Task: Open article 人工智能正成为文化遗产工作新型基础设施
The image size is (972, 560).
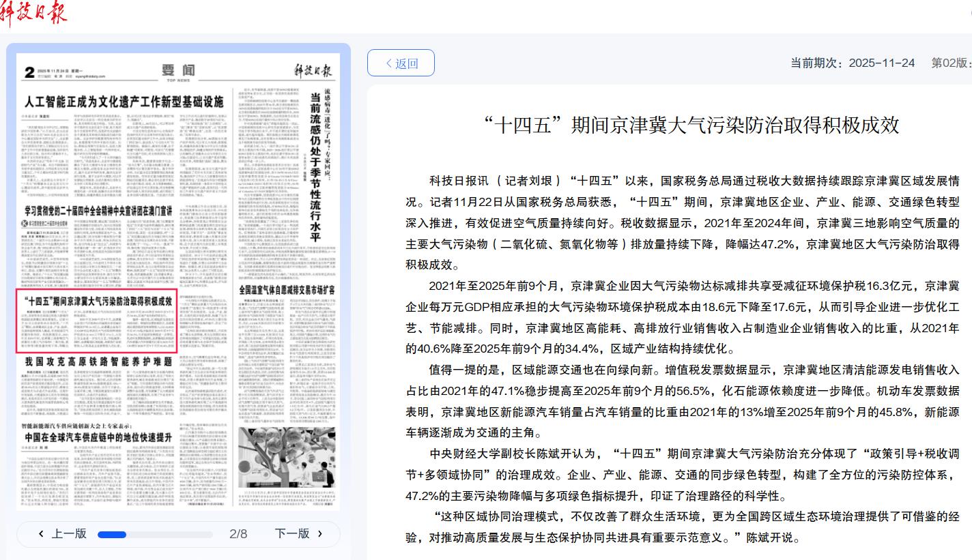Action: tap(124, 103)
